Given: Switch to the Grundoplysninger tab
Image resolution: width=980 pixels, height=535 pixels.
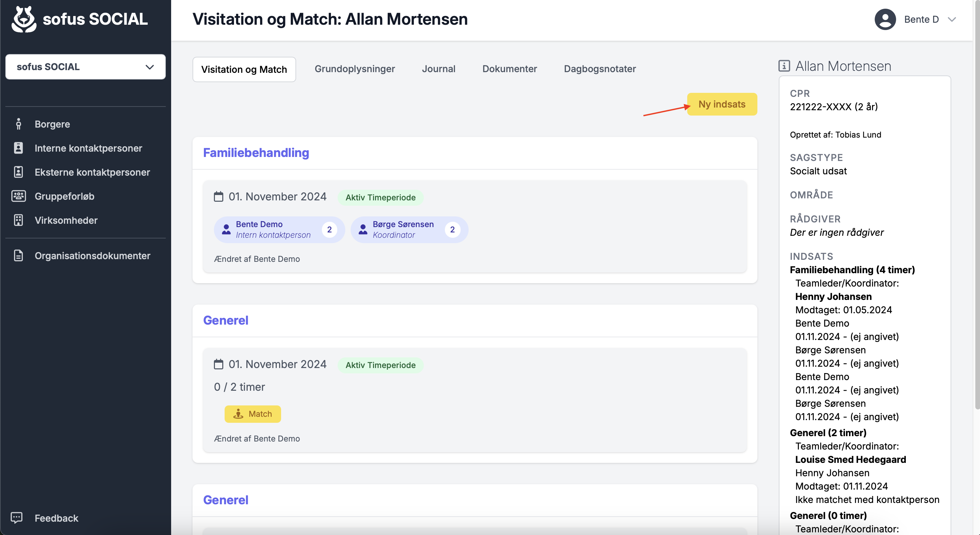Looking at the screenshot, I should tap(355, 69).
